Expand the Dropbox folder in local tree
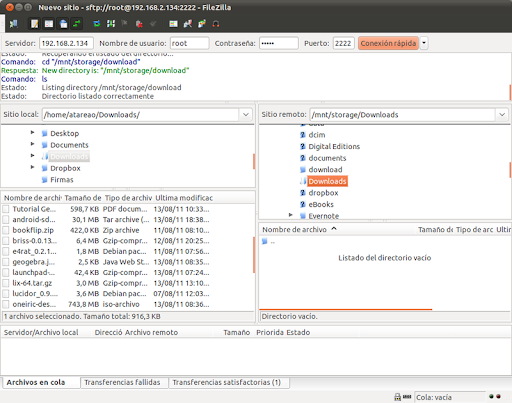The image size is (512, 403). (x=32, y=167)
